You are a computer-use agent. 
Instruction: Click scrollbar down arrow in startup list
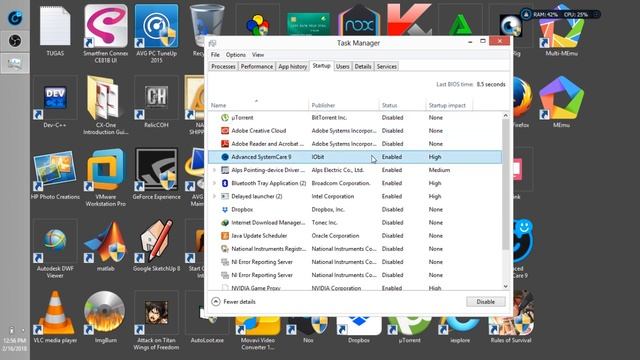pos(506,287)
